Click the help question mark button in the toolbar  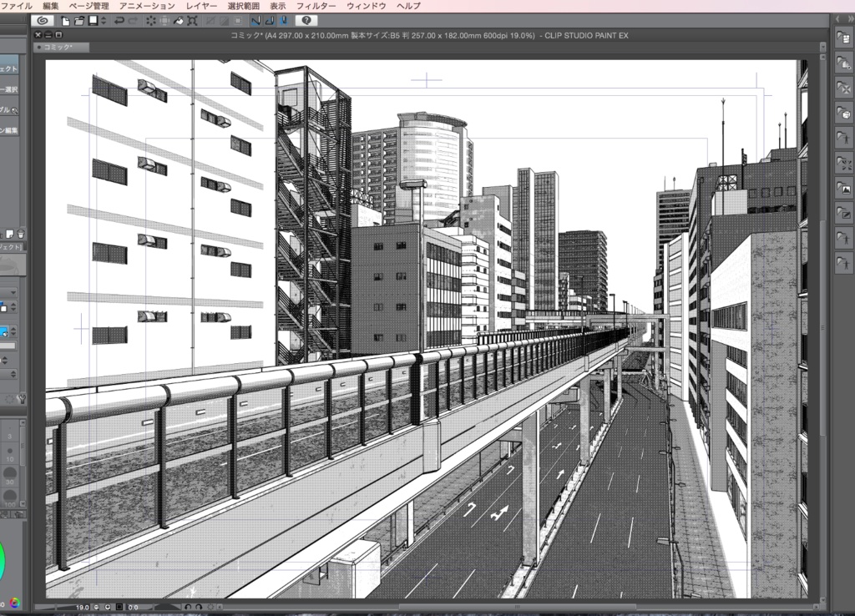(x=306, y=21)
